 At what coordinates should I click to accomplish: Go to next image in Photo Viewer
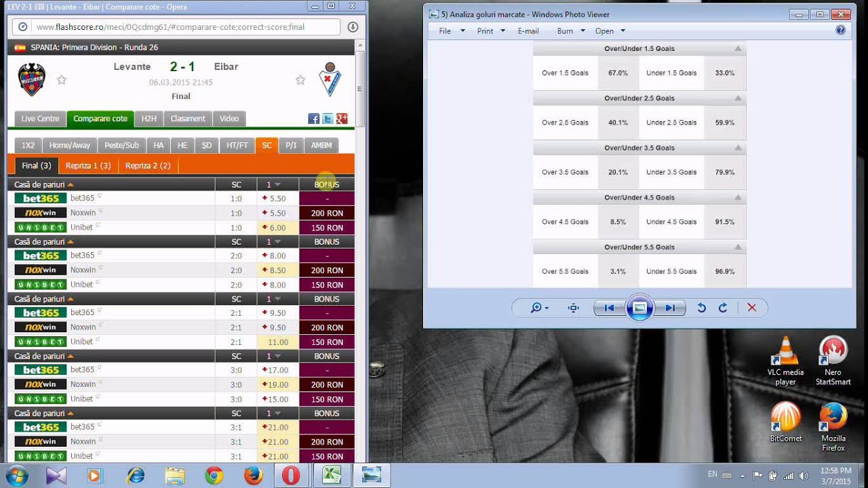pyautogui.click(x=670, y=308)
